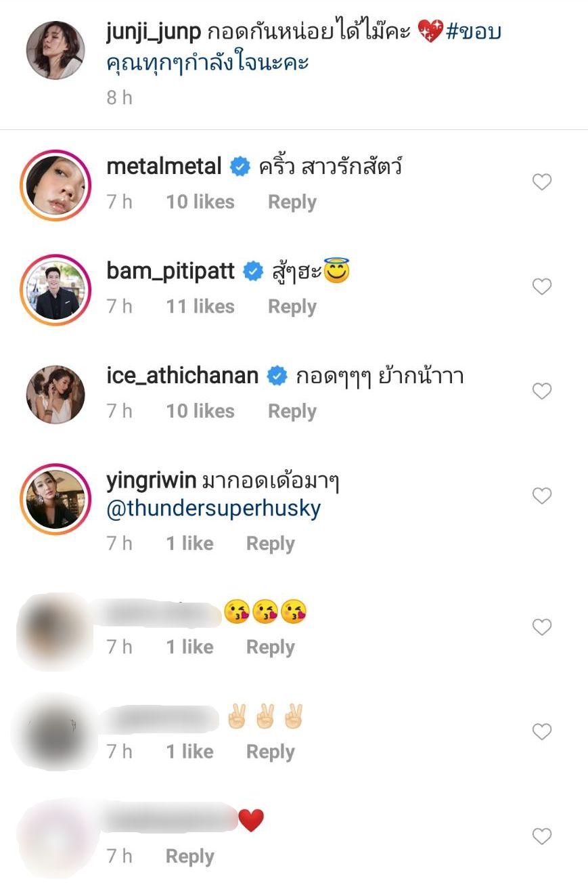The height and width of the screenshot is (885, 588).
Task: Reply to bam_pitipatt's comment
Action: (x=292, y=307)
